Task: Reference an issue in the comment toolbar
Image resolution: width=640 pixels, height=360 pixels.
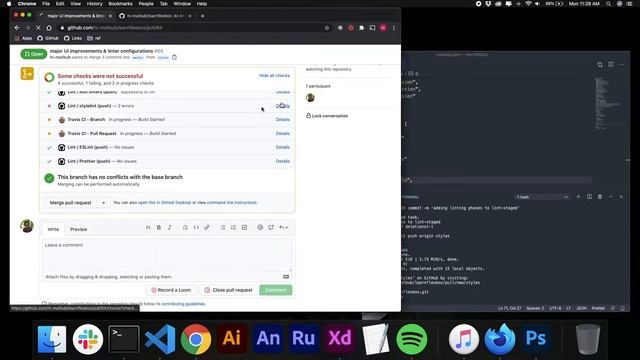Action: coord(271,227)
